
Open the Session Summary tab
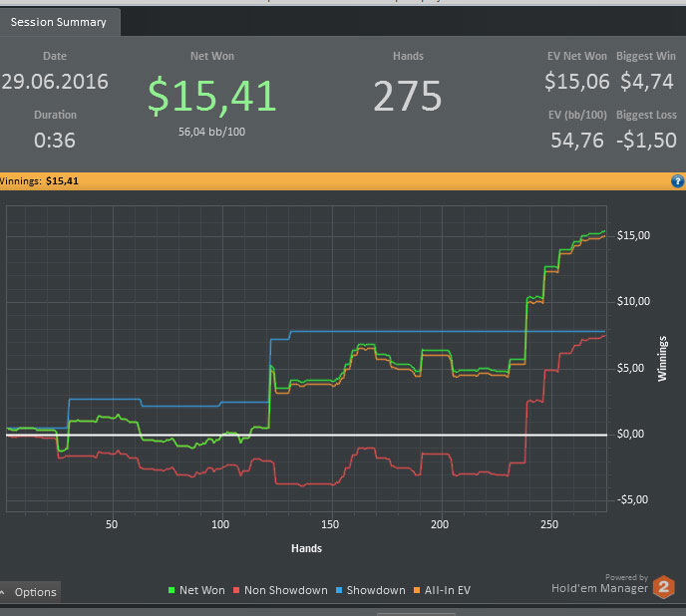tap(60, 22)
